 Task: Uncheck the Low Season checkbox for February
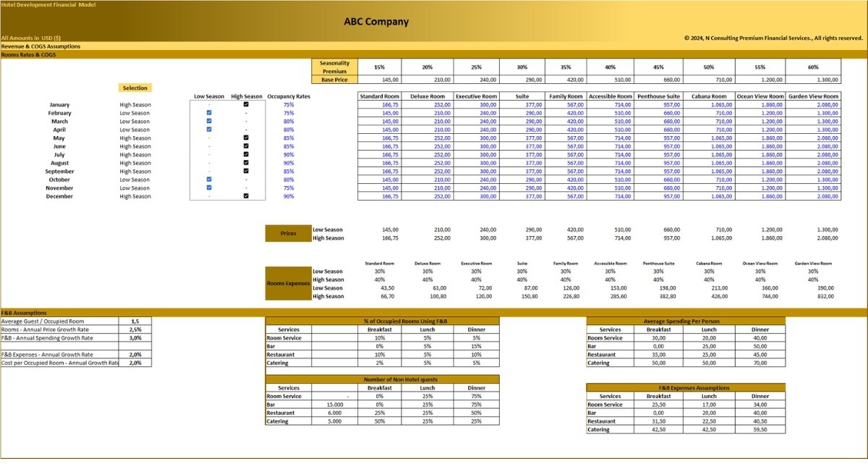pos(209,113)
